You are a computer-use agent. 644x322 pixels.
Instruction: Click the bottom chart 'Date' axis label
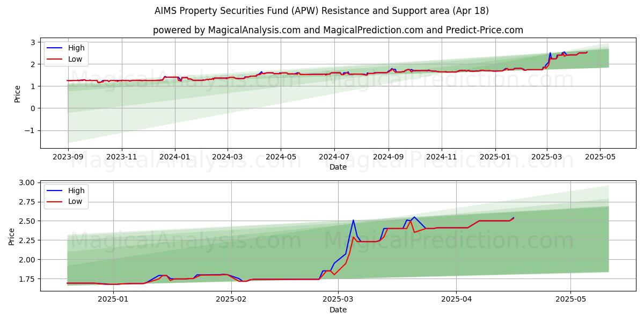(x=338, y=310)
